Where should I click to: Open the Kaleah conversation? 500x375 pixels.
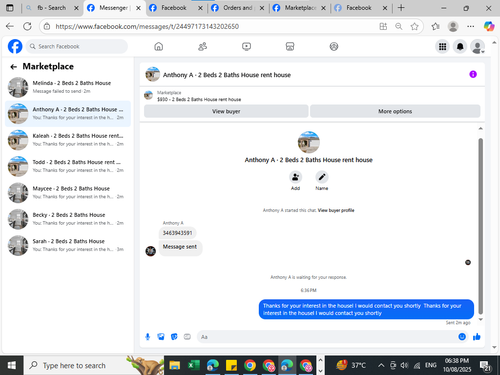[x=68, y=140]
